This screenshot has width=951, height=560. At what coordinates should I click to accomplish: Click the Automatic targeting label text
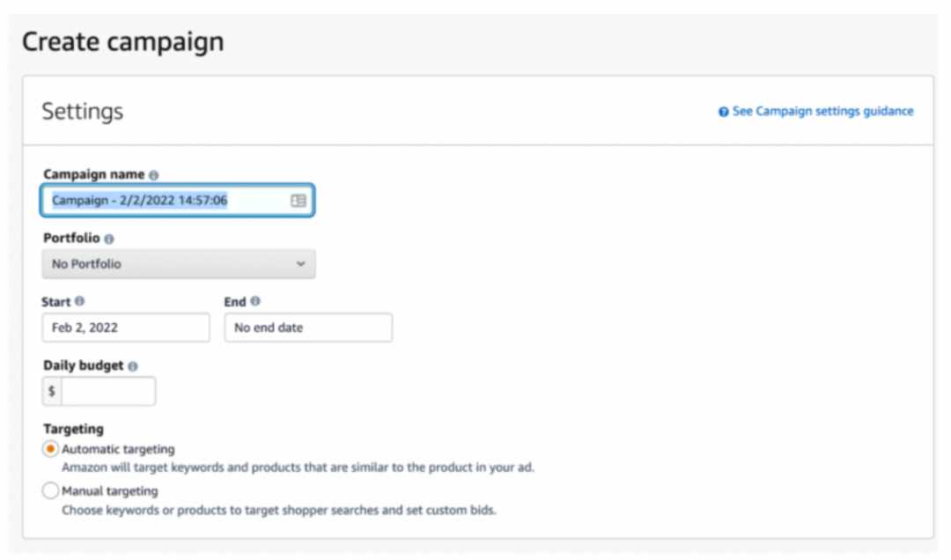pos(118,449)
